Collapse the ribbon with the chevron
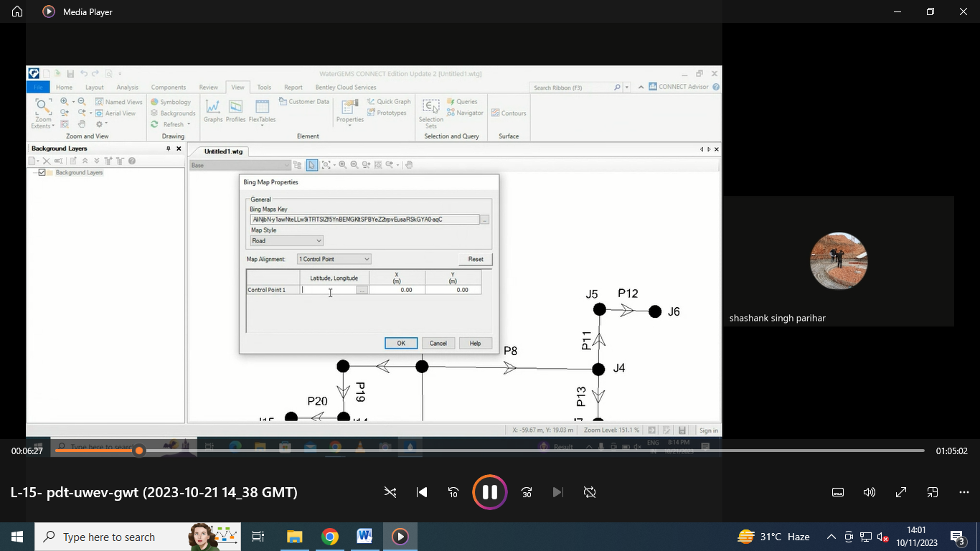The image size is (980, 551). click(x=639, y=87)
